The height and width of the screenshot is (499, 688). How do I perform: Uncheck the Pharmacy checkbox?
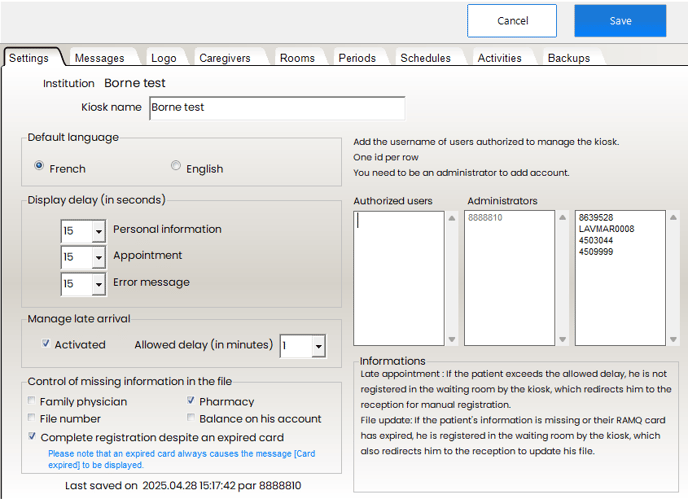(x=192, y=402)
